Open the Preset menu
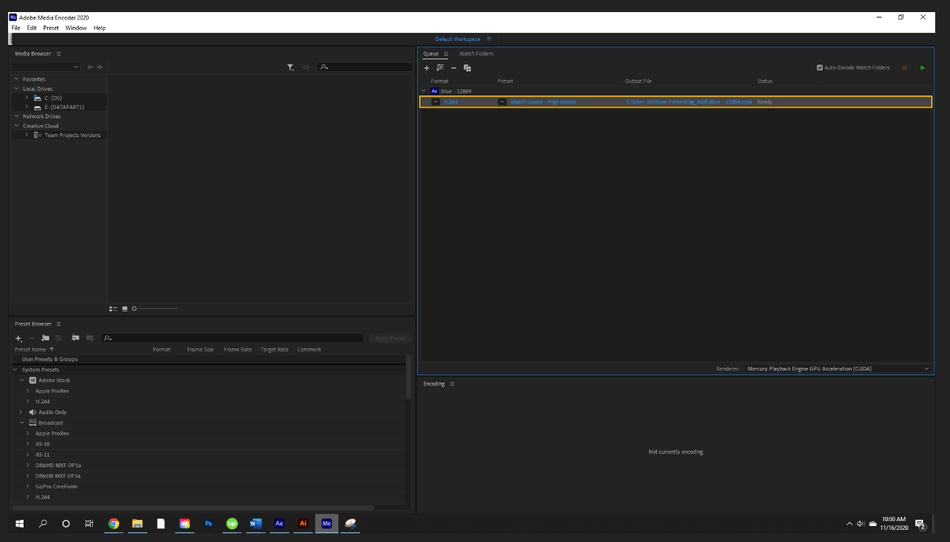 click(x=51, y=28)
